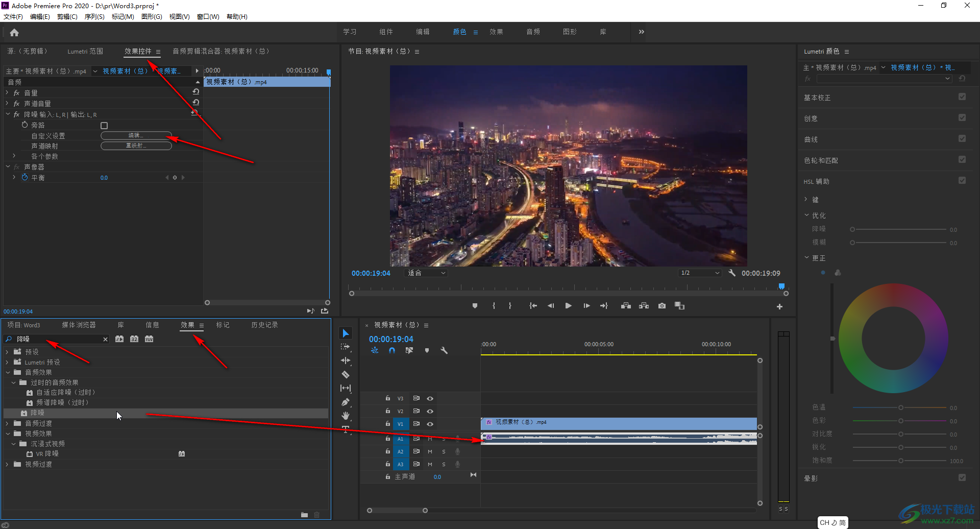Click the Lift button

(x=626, y=306)
